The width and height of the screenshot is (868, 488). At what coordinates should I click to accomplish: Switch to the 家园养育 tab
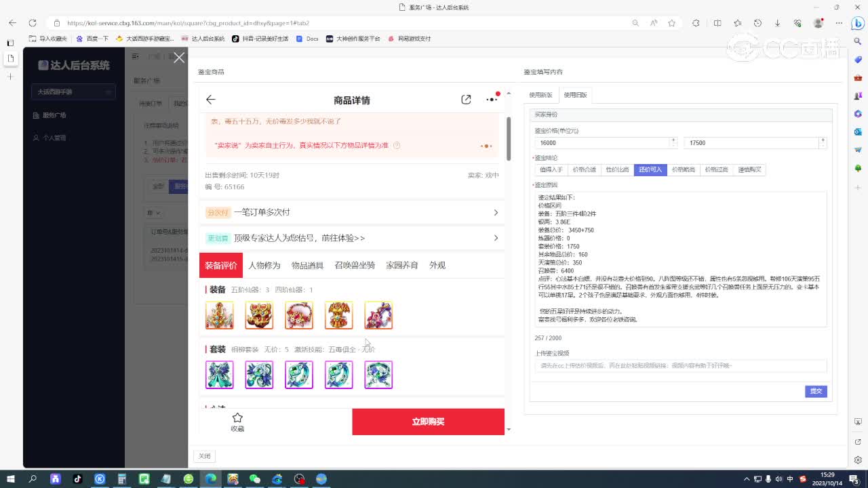(x=402, y=265)
